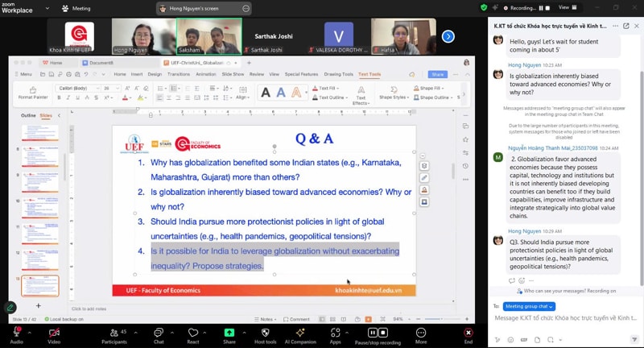Switch to the Transitions ribbon tab
The width and height of the screenshot is (644, 348).
179,74
